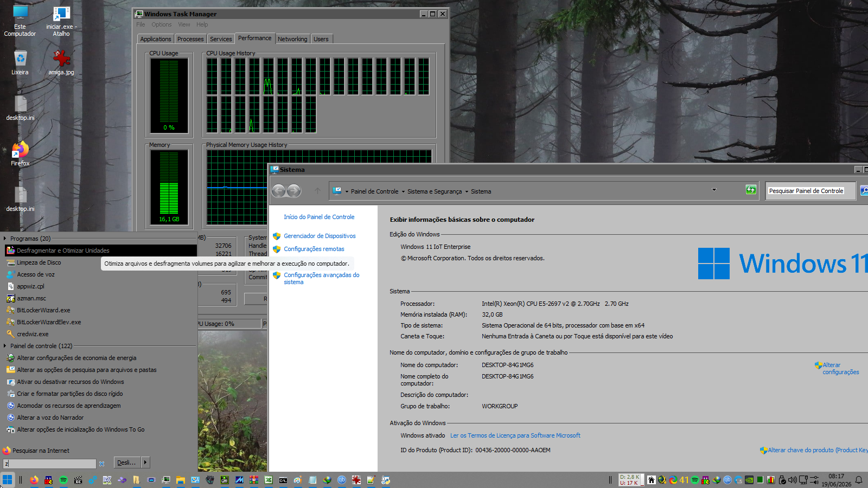Screen dimensions: 868x488
Task: Open Acesso de voz search result
Action: coord(101,274)
